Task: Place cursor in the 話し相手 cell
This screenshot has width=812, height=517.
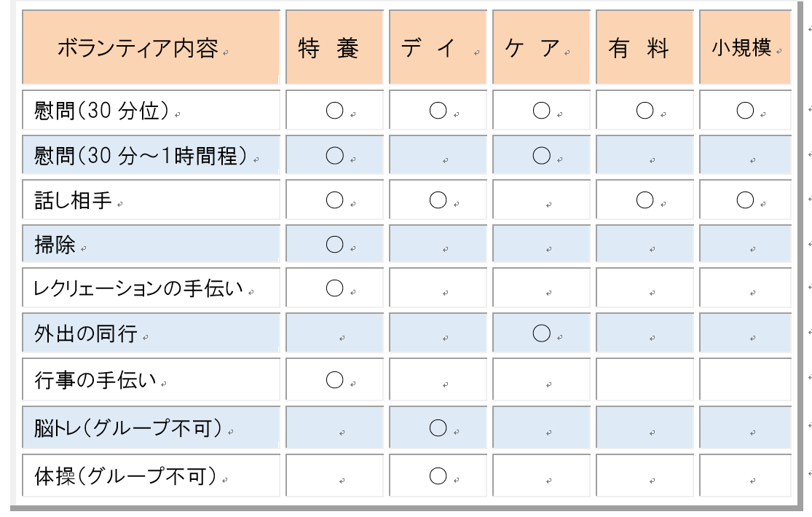Action: (x=151, y=200)
